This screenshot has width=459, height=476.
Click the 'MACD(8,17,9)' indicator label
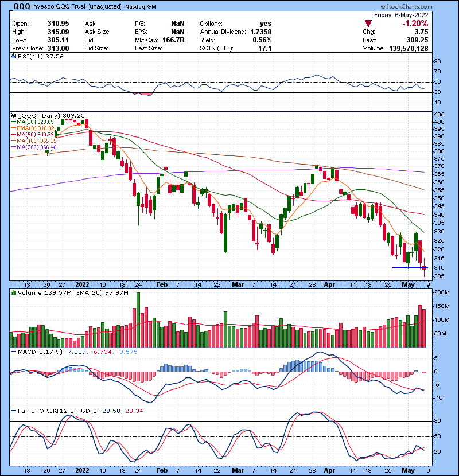click(40, 352)
